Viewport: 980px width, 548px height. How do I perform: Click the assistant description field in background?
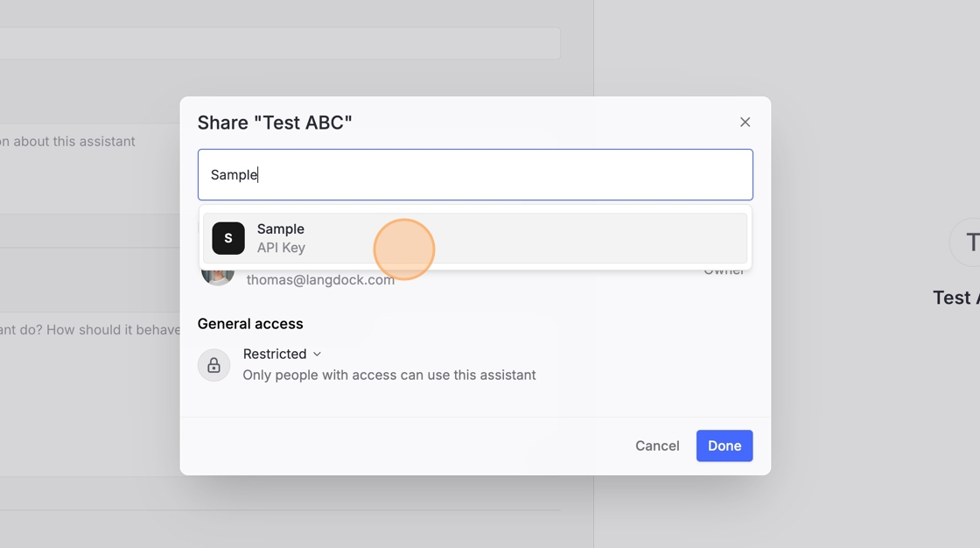[87, 166]
